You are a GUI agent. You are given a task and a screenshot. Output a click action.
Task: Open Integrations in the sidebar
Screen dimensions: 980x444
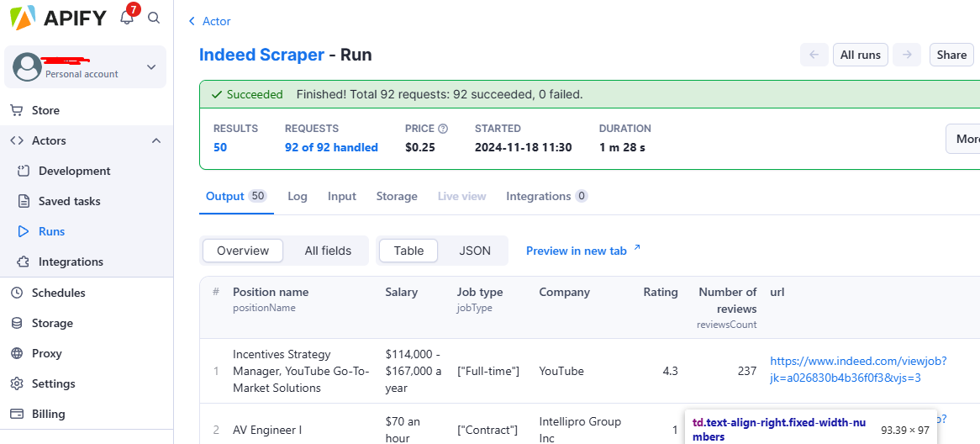[71, 262]
